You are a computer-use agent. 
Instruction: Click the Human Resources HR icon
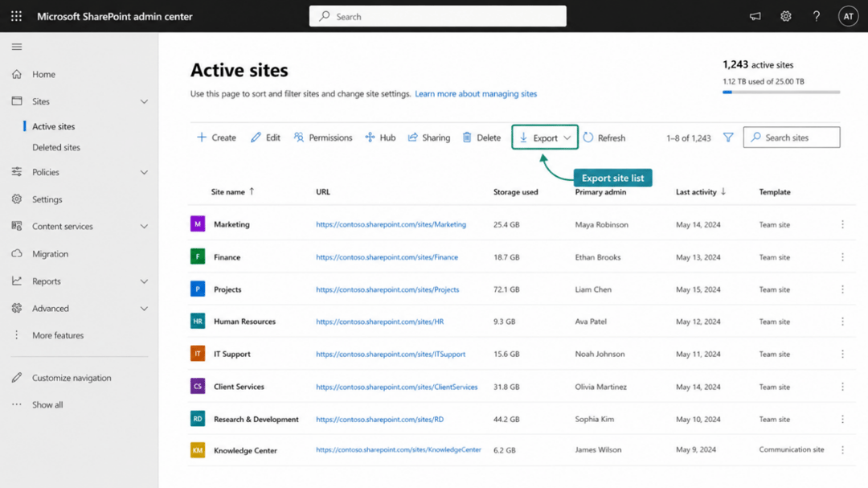point(198,322)
